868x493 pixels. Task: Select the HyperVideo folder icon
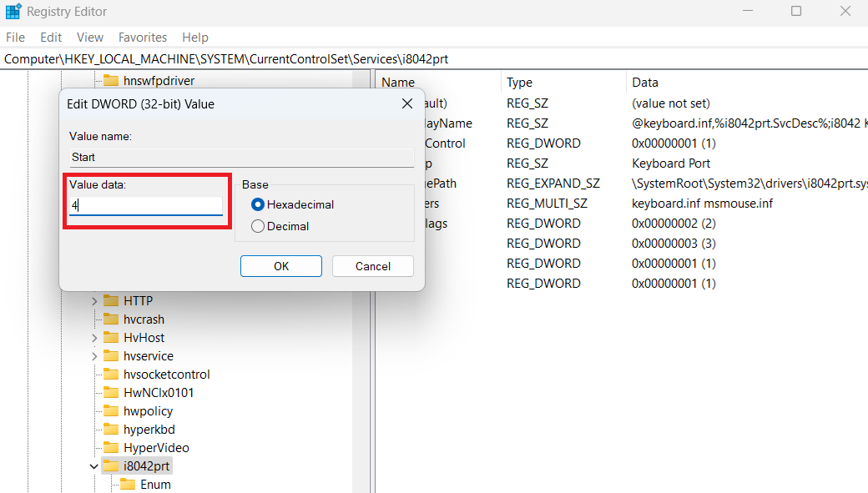111,447
